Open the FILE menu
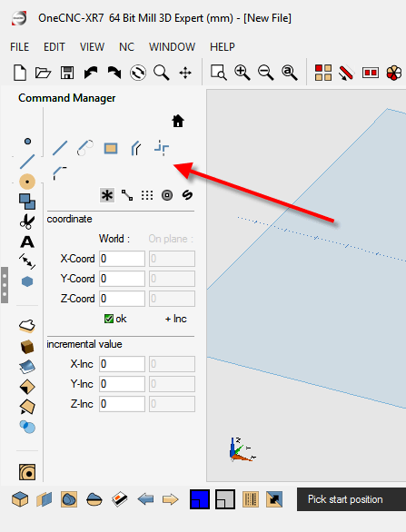406x532 pixels. (x=19, y=47)
